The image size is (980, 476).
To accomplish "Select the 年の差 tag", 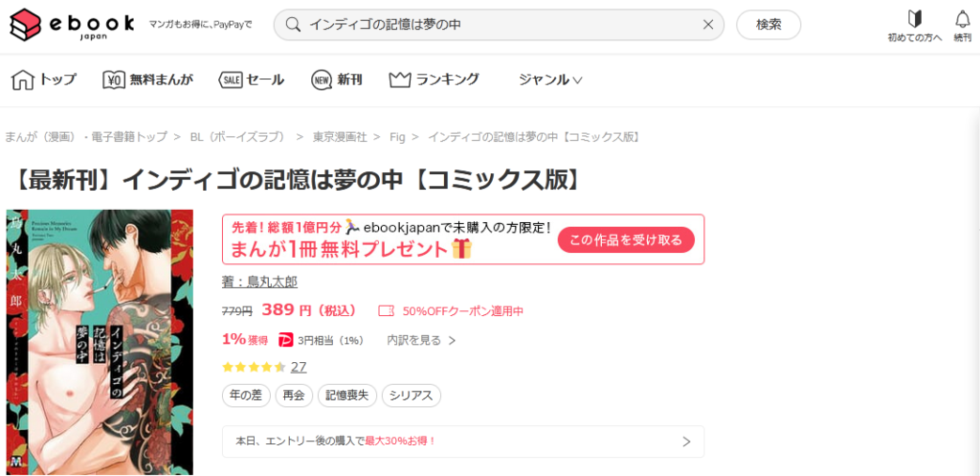I will pyautogui.click(x=246, y=396).
